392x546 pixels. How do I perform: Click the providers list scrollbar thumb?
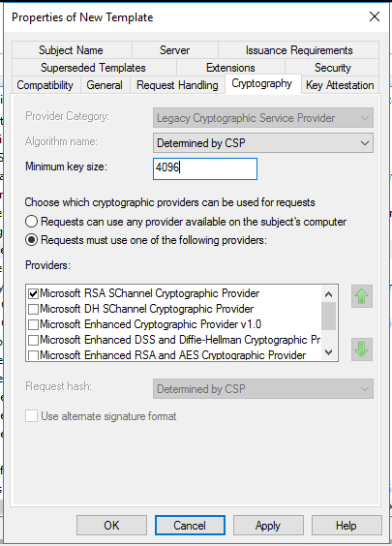coord(328,316)
